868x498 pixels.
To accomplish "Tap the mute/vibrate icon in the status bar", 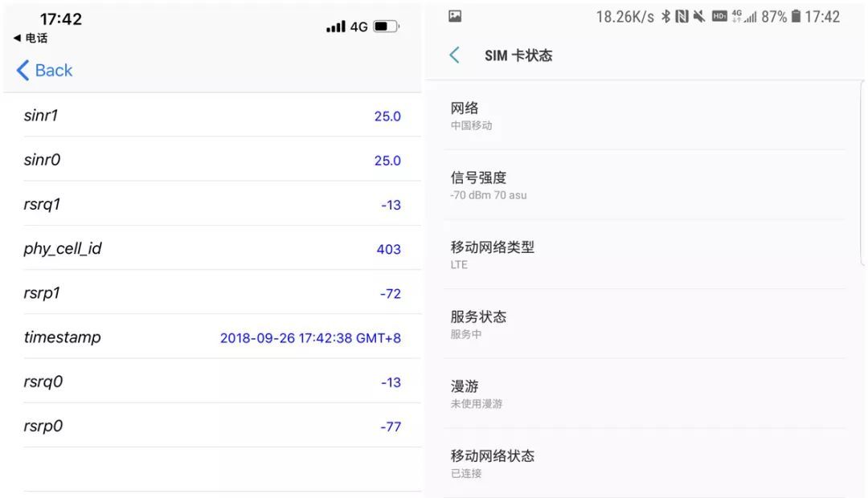I will pyautogui.click(x=699, y=16).
